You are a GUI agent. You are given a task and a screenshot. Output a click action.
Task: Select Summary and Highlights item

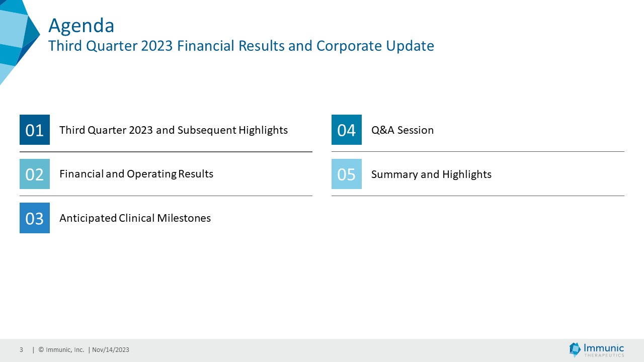point(431,174)
